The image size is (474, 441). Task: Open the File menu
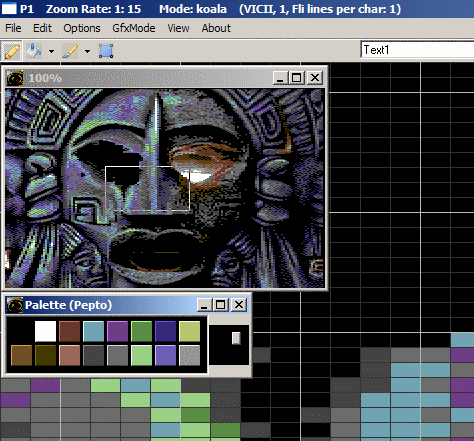click(13, 28)
